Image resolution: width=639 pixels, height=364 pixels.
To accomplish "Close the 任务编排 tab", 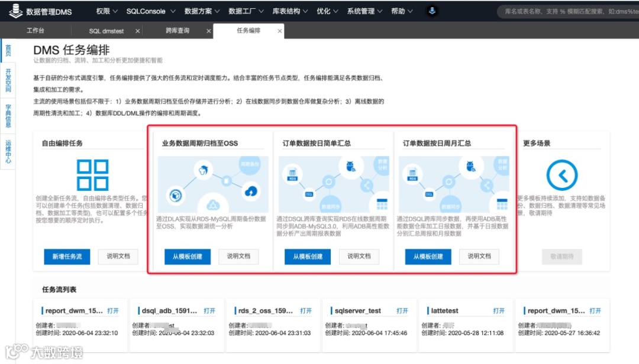I will pos(279,31).
